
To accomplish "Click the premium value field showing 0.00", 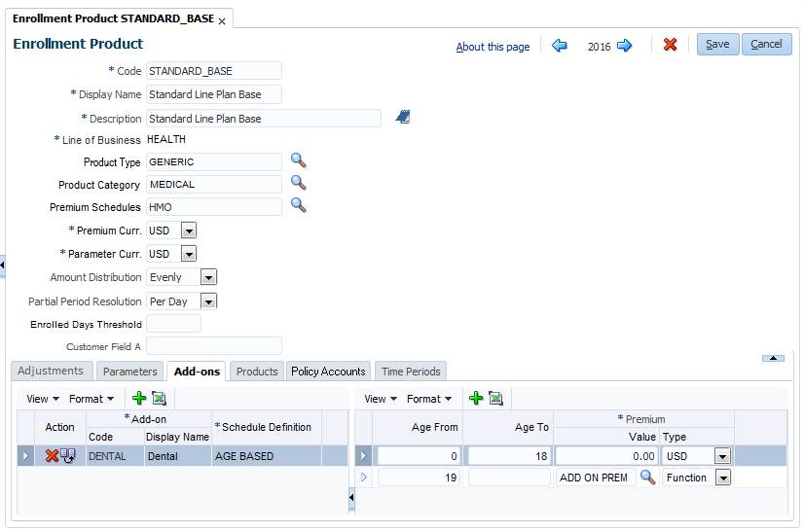I will pos(606,455).
